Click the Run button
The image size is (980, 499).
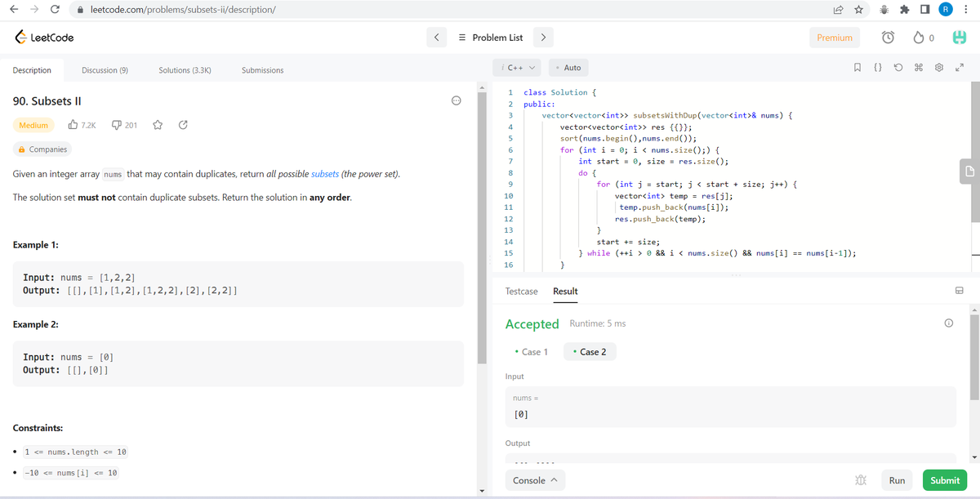[897, 480]
